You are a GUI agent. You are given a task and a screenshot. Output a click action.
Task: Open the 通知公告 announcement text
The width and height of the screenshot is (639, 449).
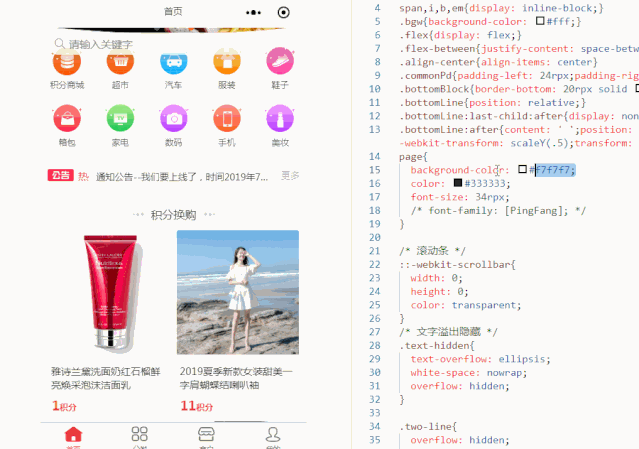182,177
